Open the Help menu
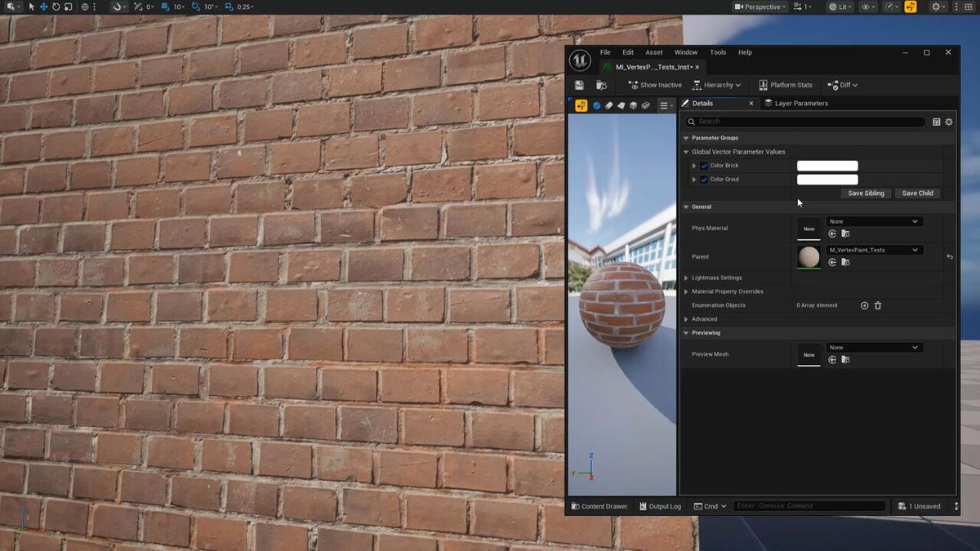Screen dimensions: 980x551 pos(745,52)
